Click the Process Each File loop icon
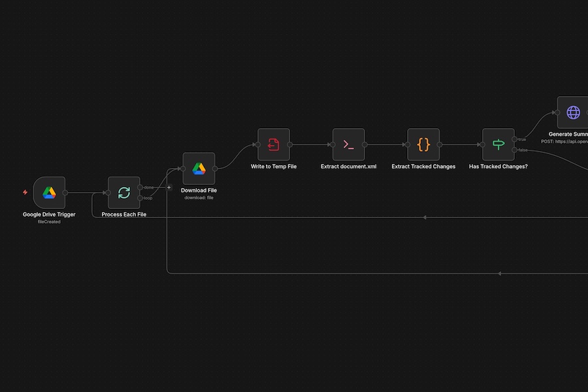This screenshot has width=588, height=392. (123, 193)
